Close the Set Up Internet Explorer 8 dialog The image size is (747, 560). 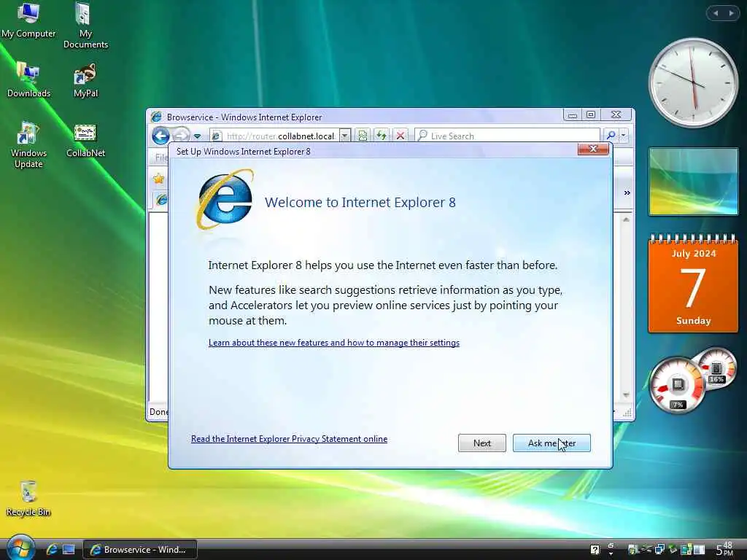(x=593, y=149)
